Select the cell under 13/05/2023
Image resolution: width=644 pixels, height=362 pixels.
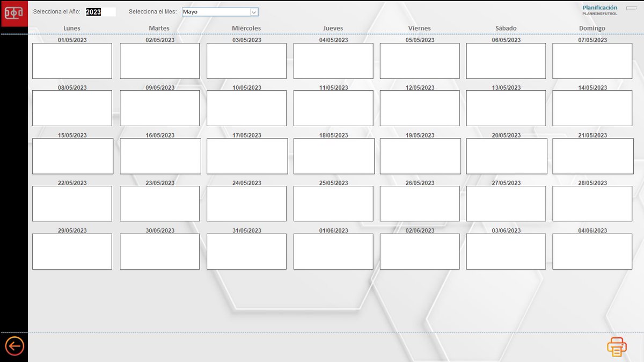[506, 108]
